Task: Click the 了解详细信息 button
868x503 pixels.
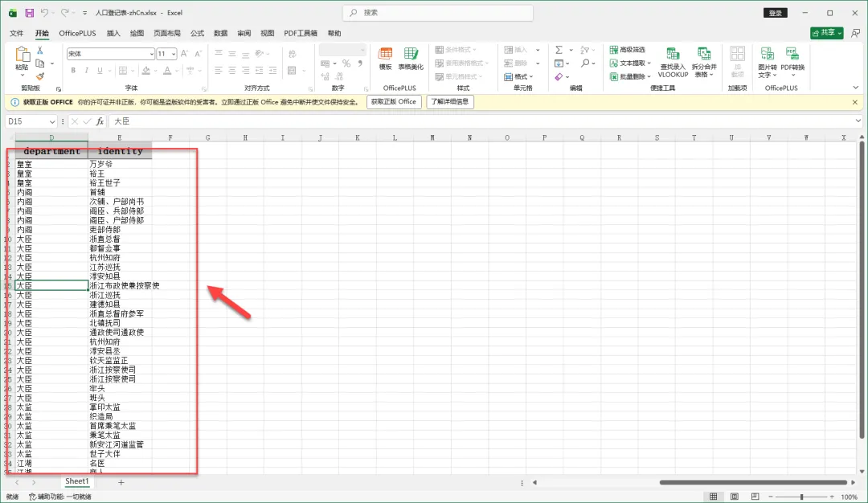Action: click(450, 102)
